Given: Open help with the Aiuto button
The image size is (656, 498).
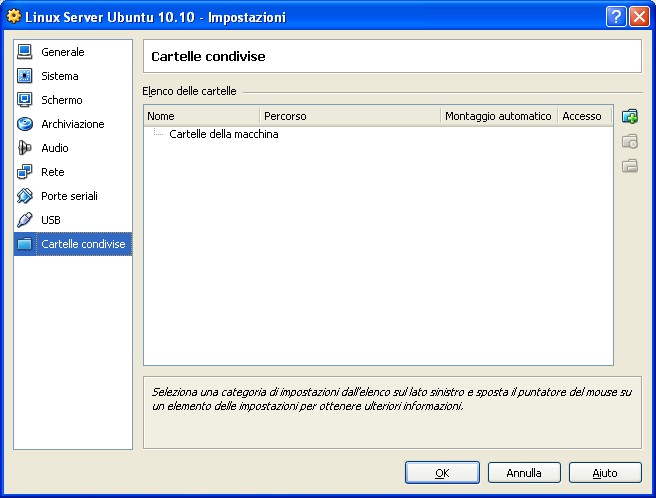Looking at the screenshot, I should point(604,473).
